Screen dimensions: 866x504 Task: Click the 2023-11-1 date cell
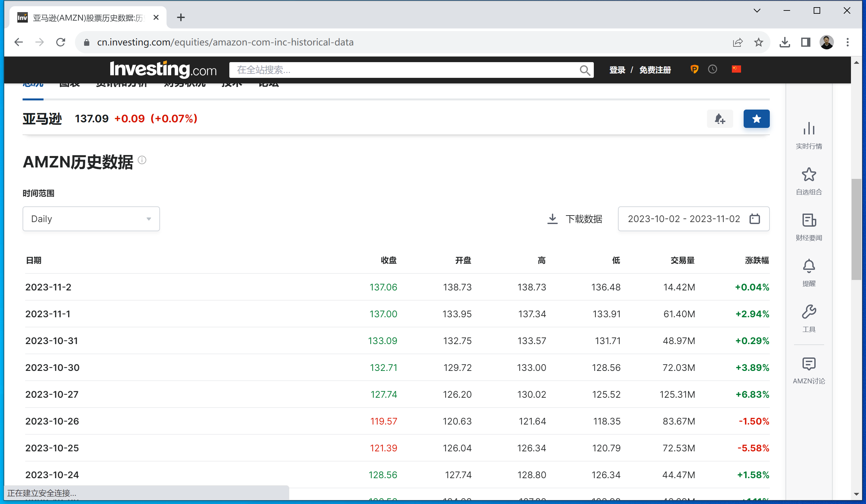pos(48,314)
